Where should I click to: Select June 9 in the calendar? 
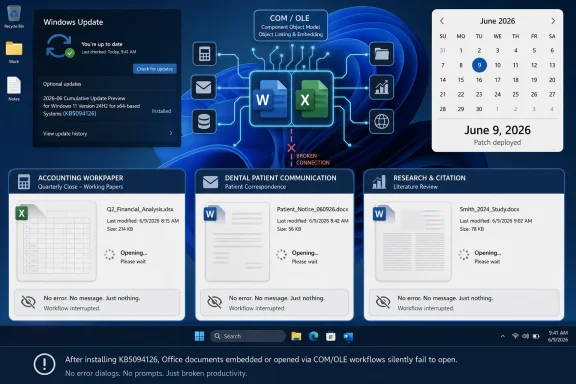click(479, 65)
